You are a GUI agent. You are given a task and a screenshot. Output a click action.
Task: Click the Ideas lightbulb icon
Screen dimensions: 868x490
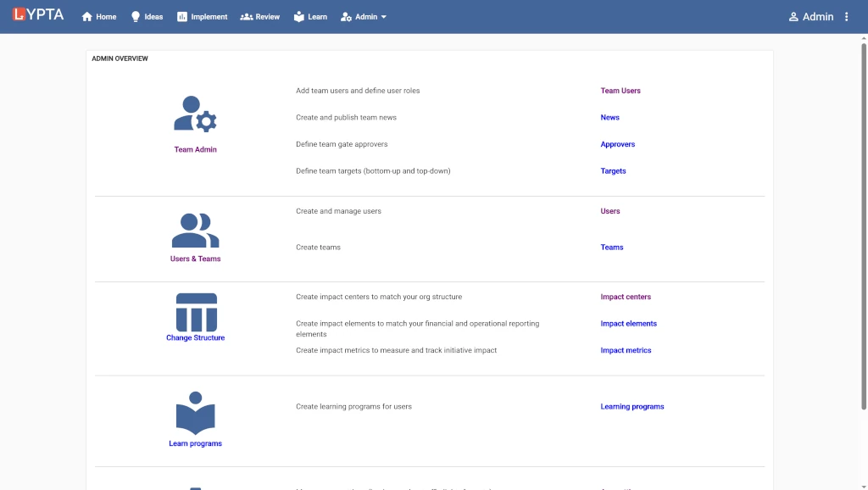point(136,17)
